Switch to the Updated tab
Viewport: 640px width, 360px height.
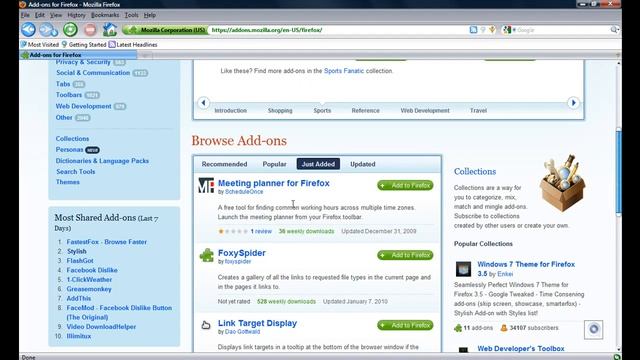(362, 164)
